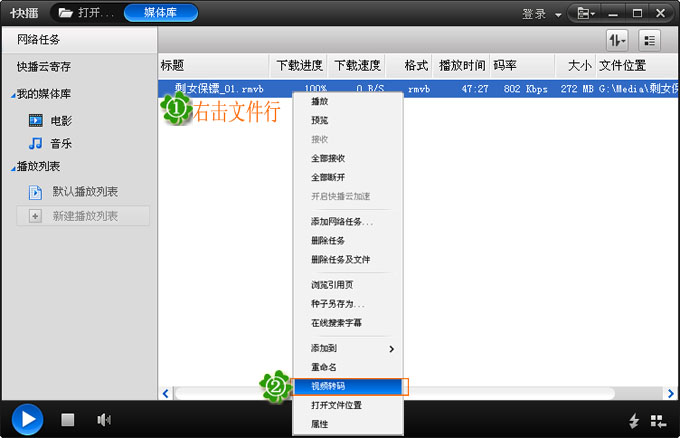The image size is (680, 438).
Task: Click the 音乐 music note icon
Action: pyautogui.click(x=36, y=143)
